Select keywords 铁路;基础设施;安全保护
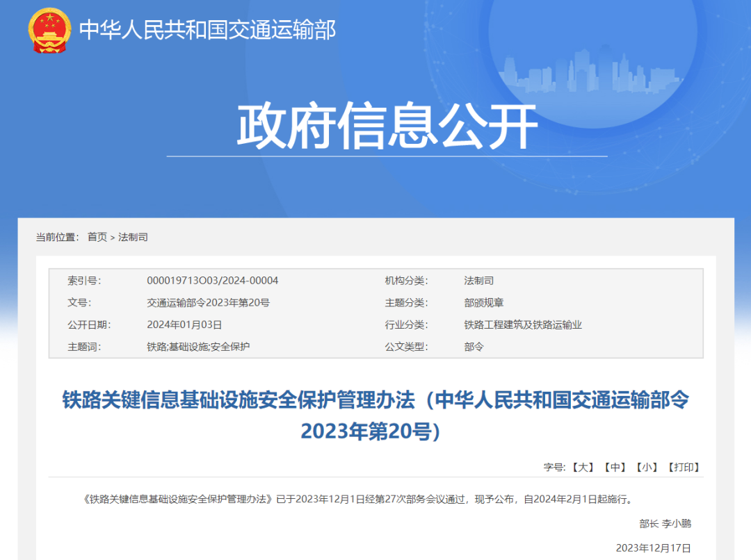Viewport: 751px width, 560px height. pyautogui.click(x=198, y=347)
